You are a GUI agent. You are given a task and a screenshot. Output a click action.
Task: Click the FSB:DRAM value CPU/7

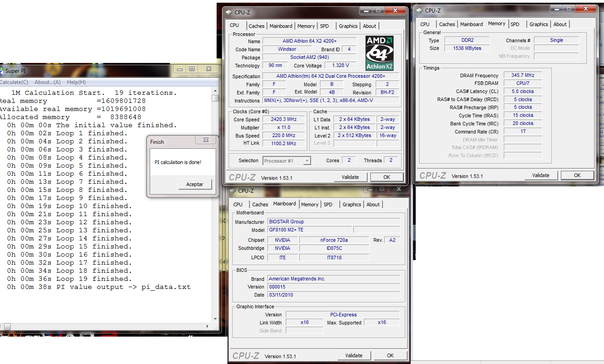tap(523, 83)
